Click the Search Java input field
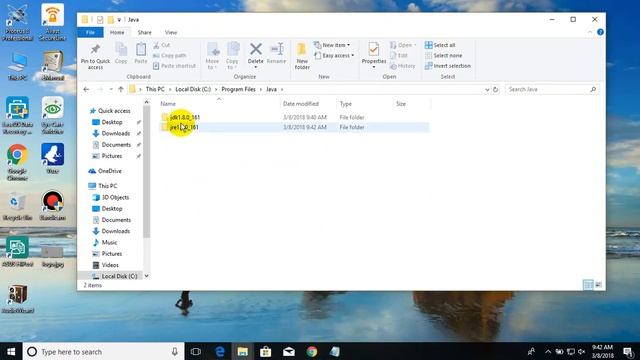640x360 pixels. click(x=552, y=89)
